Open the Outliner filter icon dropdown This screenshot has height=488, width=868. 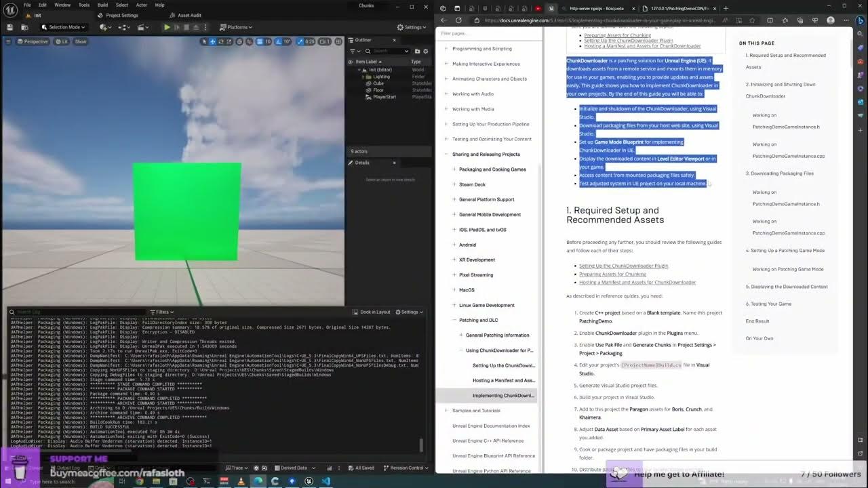355,51
